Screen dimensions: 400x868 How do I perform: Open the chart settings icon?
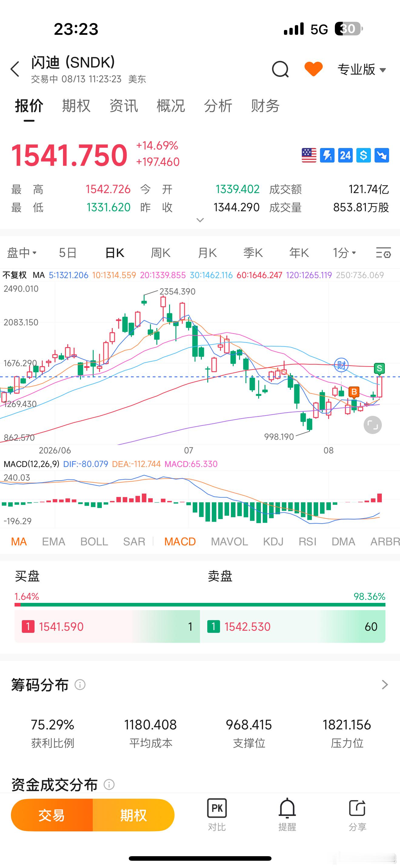pyautogui.click(x=383, y=253)
